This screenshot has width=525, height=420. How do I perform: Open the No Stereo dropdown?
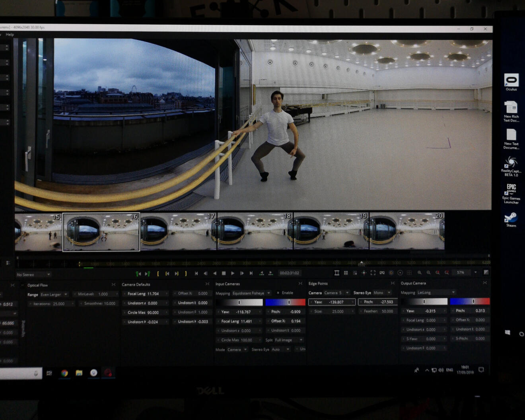coord(33,274)
